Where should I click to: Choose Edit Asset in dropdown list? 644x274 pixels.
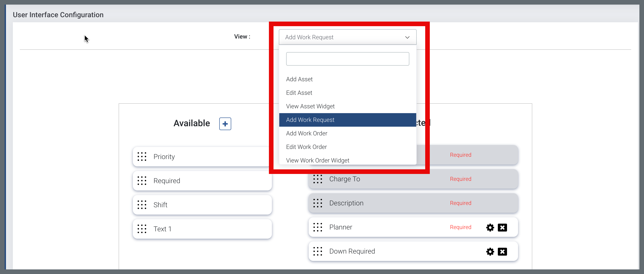point(299,93)
